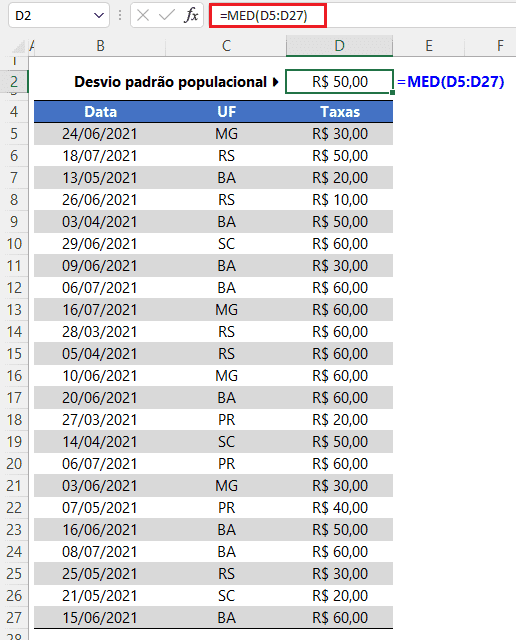Select date cell 10/06/2021
This screenshot has height=640, width=516.
pyautogui.click(x=100, y=376)
